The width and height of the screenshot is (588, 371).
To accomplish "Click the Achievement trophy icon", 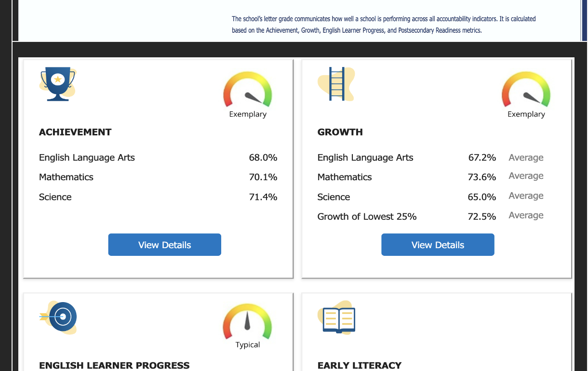I will coord(58,84).
